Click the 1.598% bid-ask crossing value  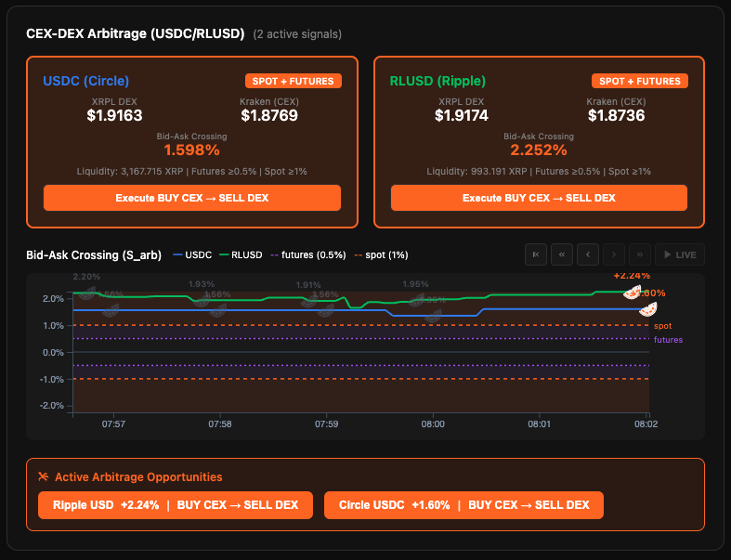tap(191, 150)
